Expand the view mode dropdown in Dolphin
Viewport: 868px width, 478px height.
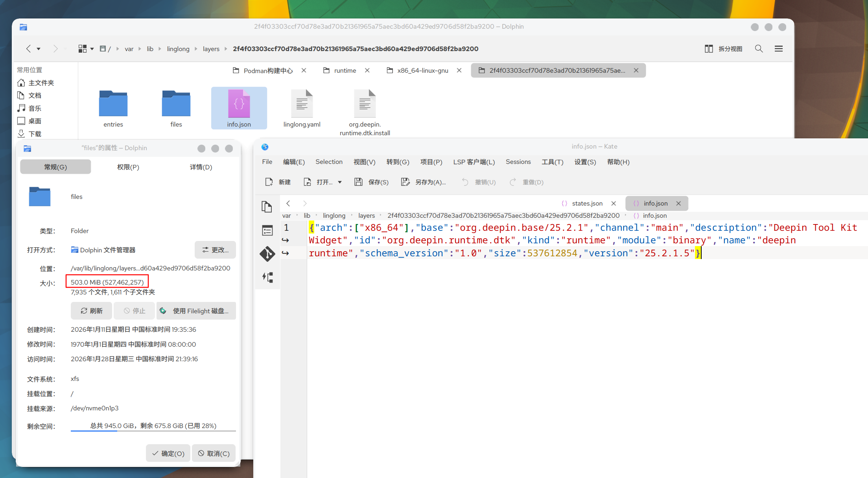[92, 49]
